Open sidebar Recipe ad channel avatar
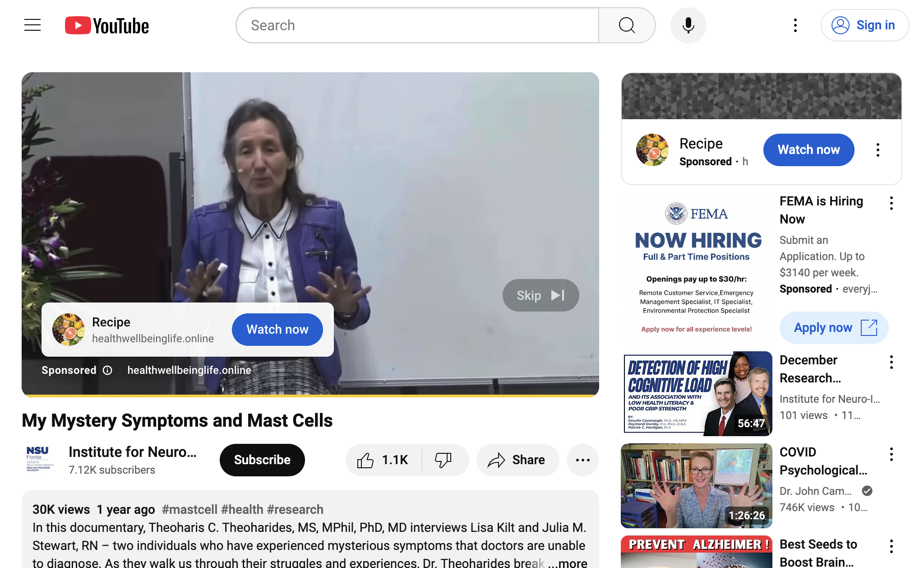The height and width of the screenshot is (568, 924). [x=652, y=150]
